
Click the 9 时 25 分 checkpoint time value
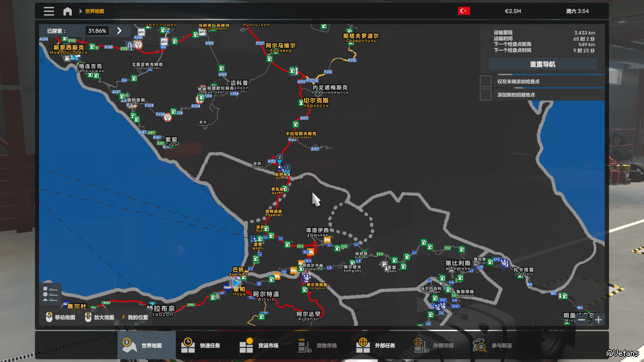(584, 51)
